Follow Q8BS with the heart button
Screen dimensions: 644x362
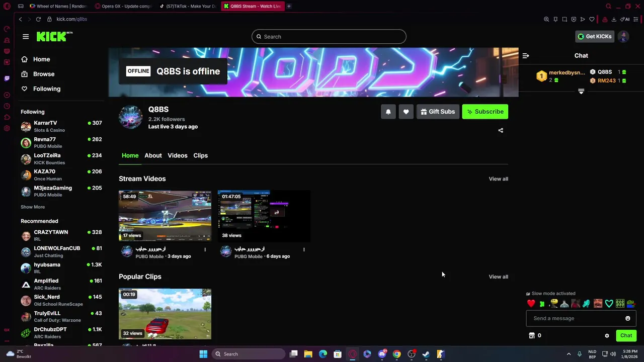pyautogui.click(x=406, y=112)
